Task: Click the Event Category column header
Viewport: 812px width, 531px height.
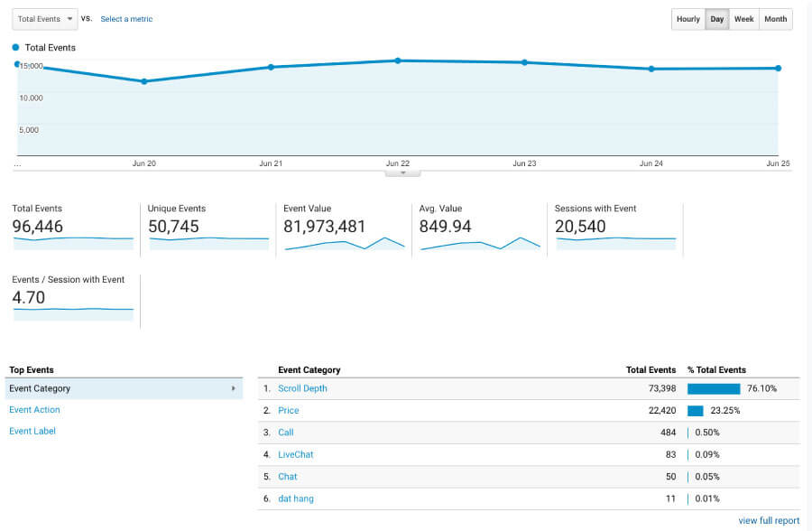Action: 309,369
